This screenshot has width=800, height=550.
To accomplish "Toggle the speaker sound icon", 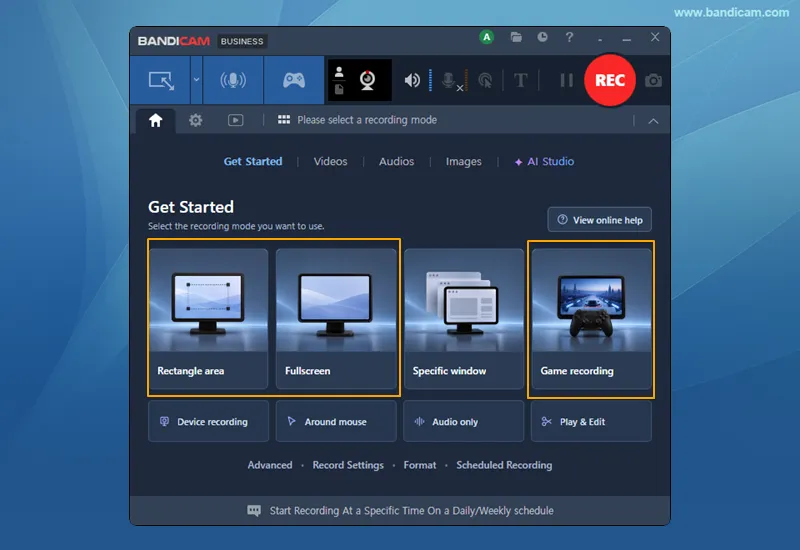I will tap(412, 80).
